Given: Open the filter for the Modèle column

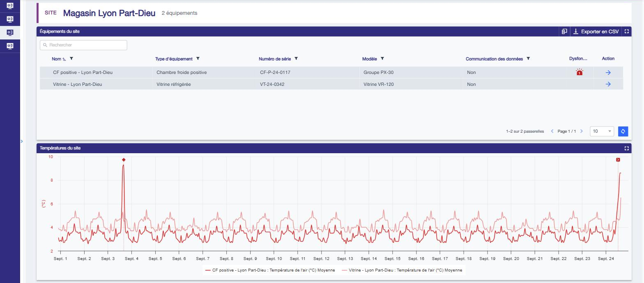Looking at the screenshot, I should tap(382, 58).
